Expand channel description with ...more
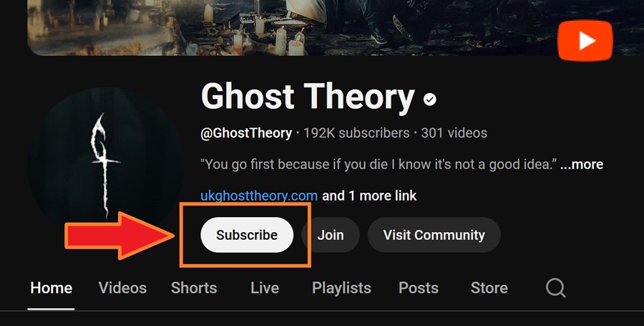The image size is (644, 326). pos(582,165)
